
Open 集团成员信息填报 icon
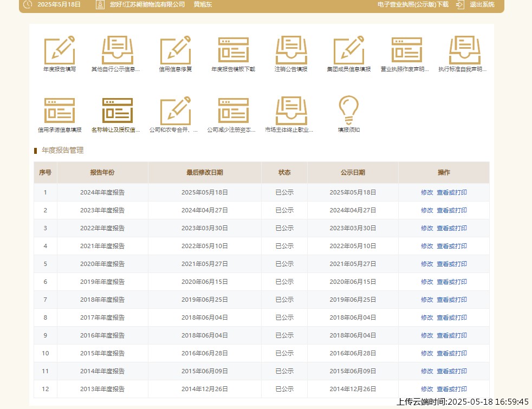click(349, 50)
